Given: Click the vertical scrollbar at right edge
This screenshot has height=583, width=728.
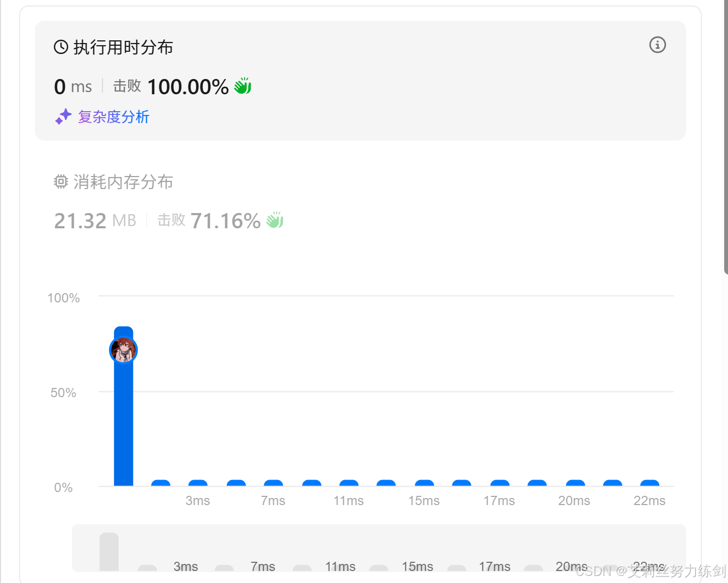Looking at the screenshot, I should pos(726,137).
